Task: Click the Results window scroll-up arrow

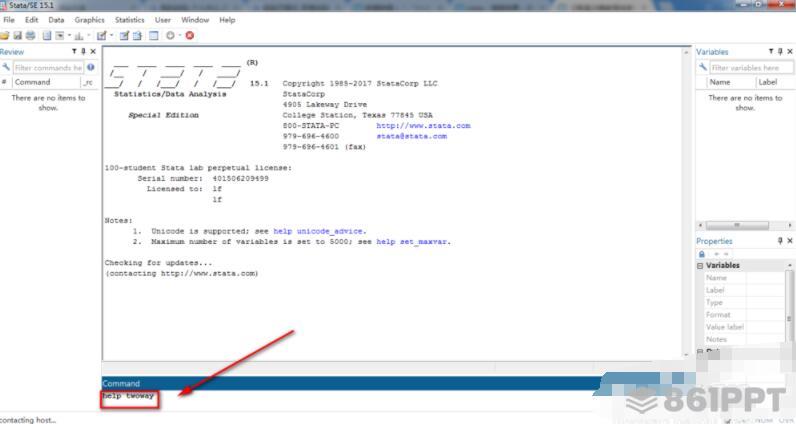Action: pyautogui.click(x=686, y=52)
